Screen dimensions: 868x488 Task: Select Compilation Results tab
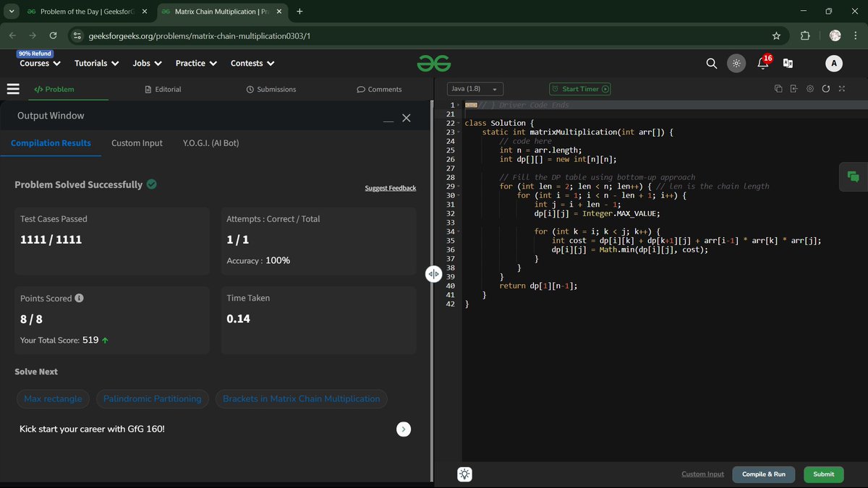pos(51,143)
